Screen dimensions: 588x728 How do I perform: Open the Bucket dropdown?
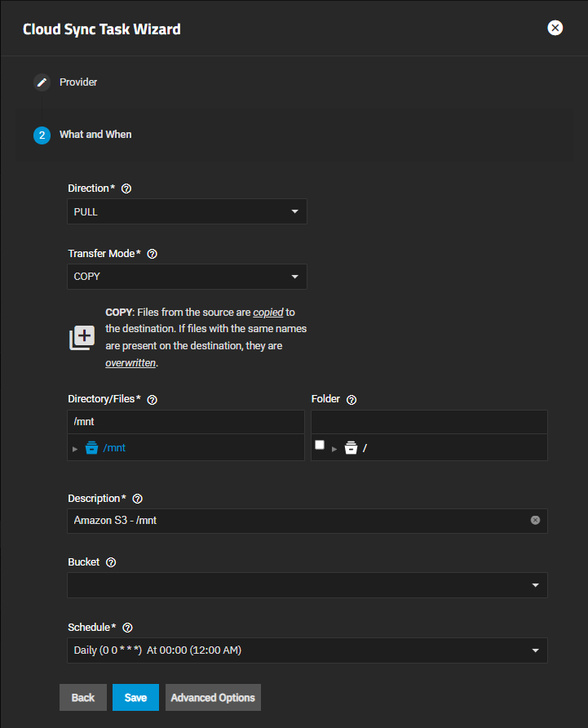coord(307,585)
